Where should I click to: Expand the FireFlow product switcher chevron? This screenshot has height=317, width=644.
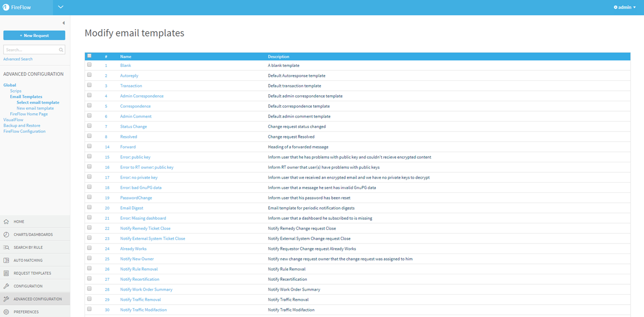[x=61, y=7]
